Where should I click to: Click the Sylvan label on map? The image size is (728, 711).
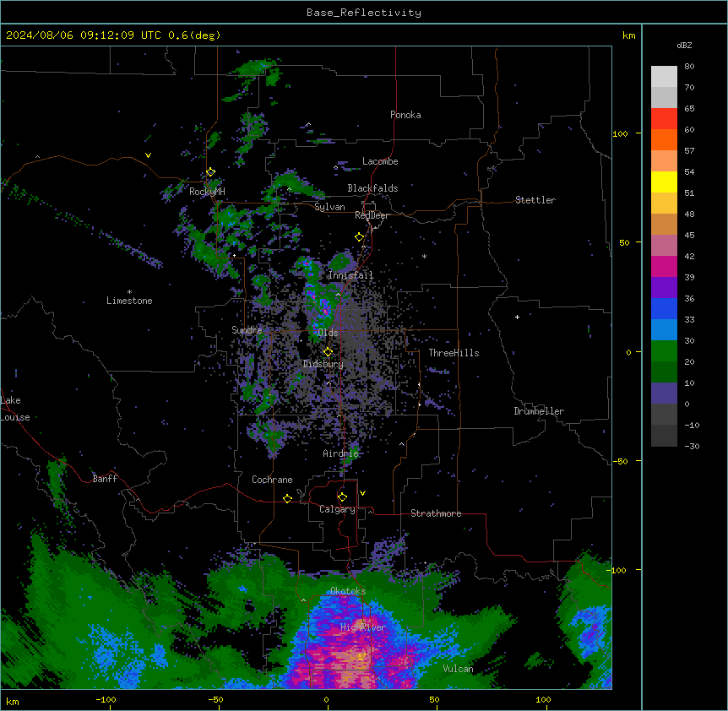(x=329, y=207)
